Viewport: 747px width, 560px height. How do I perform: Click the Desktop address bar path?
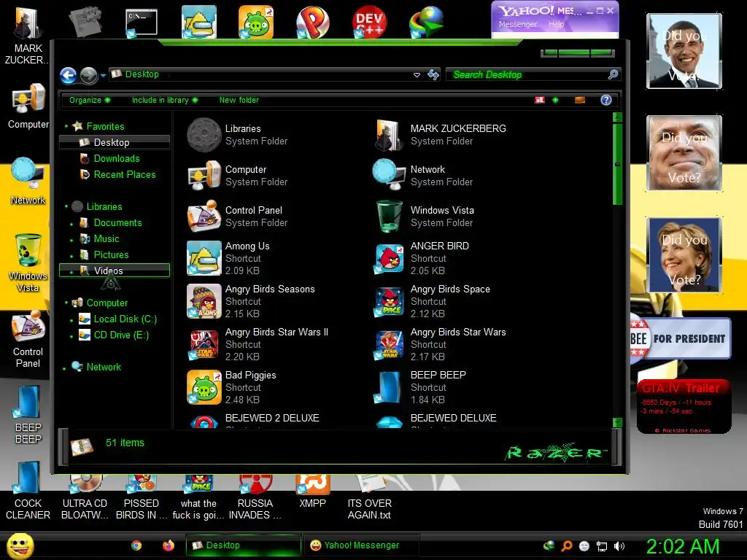pyautogui.click(x=142, y=74)
